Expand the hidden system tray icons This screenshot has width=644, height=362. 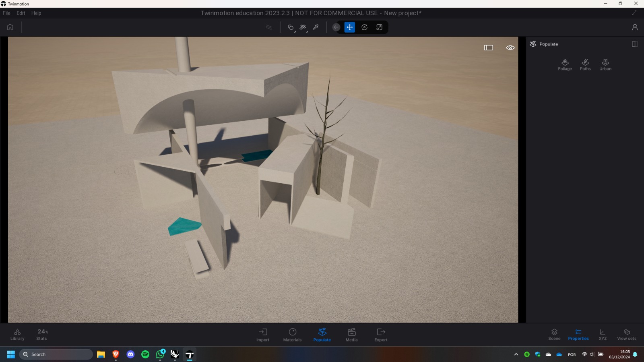click(516, 354)
